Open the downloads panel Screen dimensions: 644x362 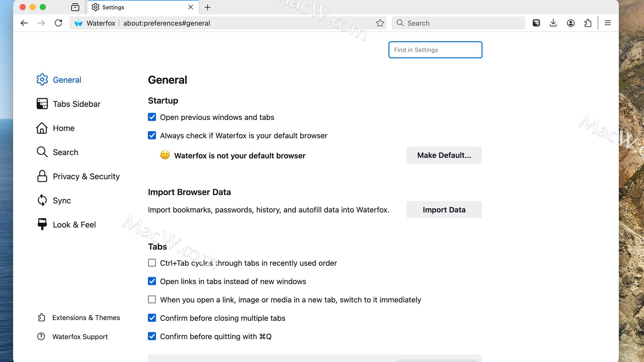pos(553,23)
